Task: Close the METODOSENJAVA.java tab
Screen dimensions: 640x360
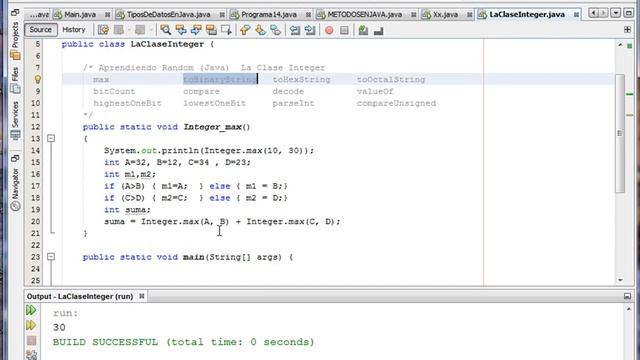Action: (x=413, y=15)
